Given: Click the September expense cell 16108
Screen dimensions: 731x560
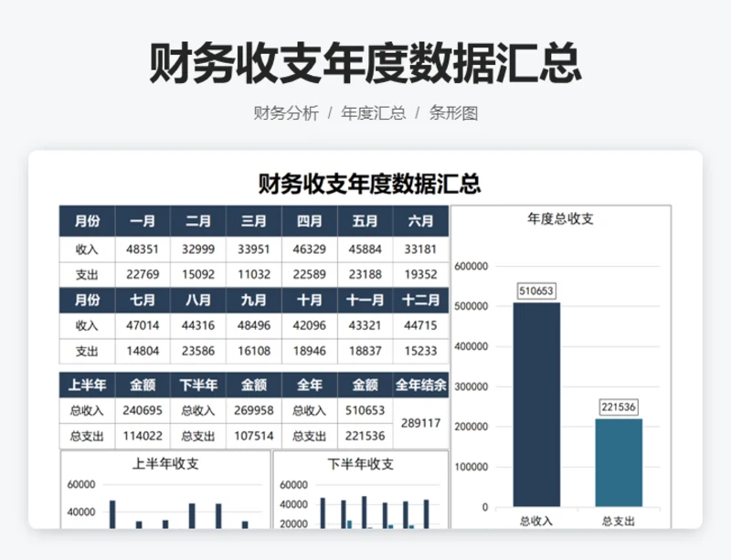Looking at the screenshot, I should (x=254, y=351).
